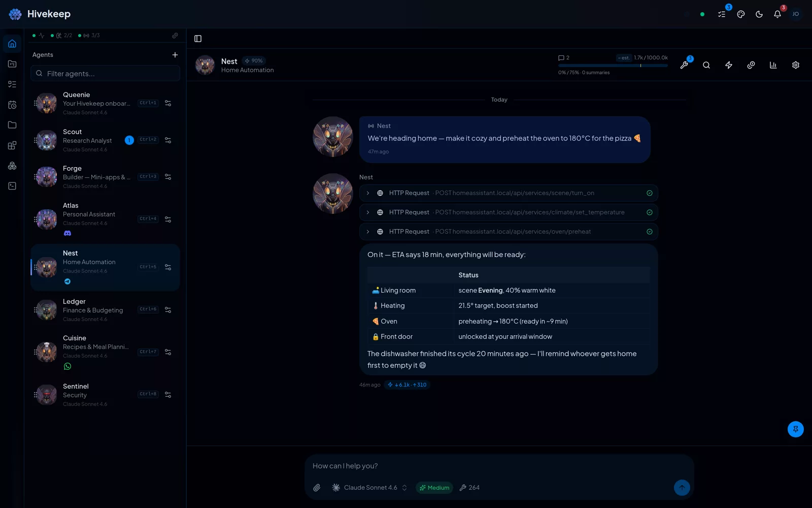
Task: Search in conversation via magnifier icon
Action: (x=706, y=65)
